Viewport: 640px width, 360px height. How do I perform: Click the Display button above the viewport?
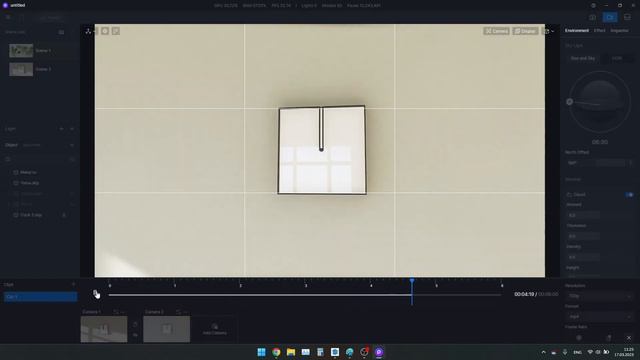pyautogui.click(x=525, y=31)
